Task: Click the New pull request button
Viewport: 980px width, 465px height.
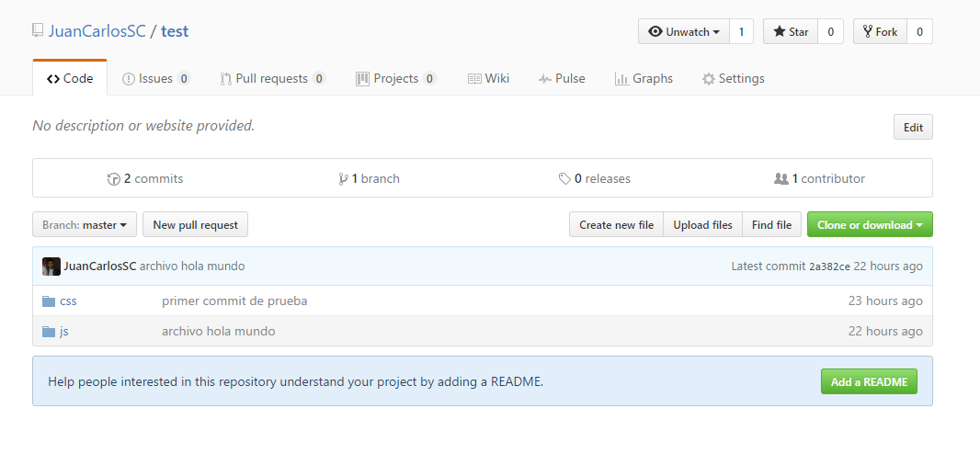Action: 195,225
